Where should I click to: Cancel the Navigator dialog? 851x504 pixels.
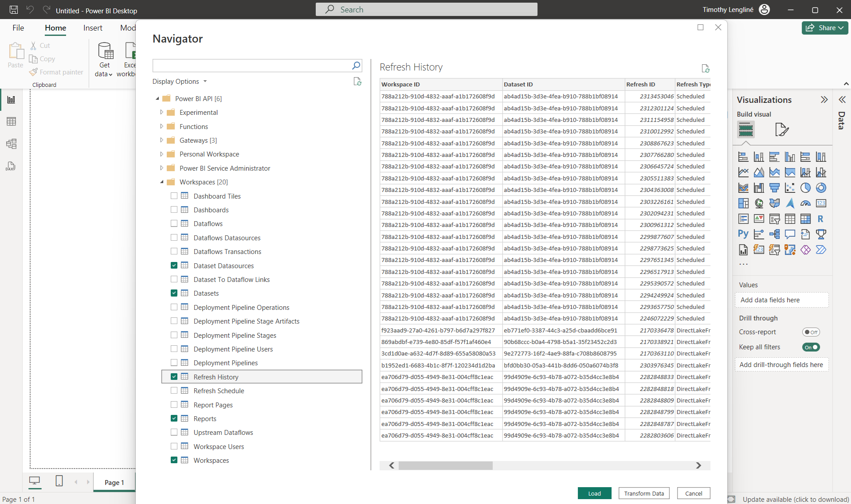(694, 493)
